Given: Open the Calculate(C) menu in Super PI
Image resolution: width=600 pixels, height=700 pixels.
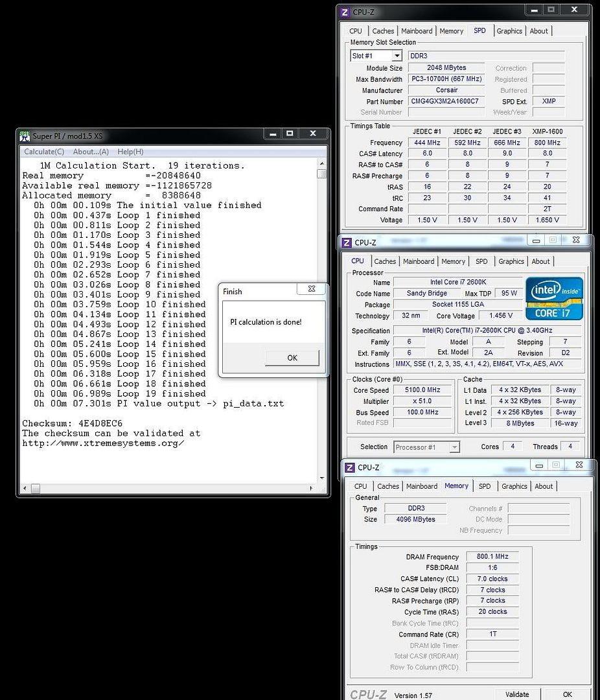Looking at the screenshot, I should coord(44,152).
